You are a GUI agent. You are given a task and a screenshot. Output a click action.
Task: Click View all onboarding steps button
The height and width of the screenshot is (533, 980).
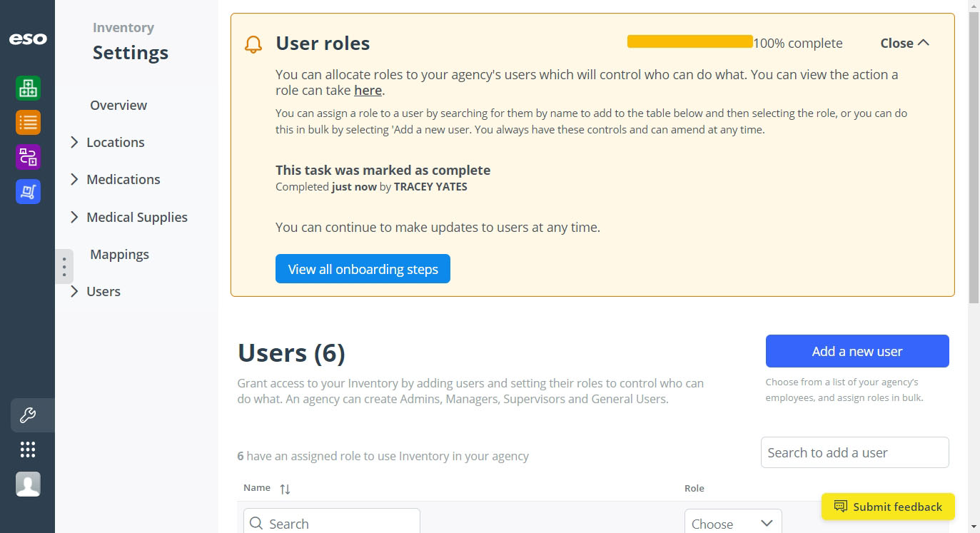[363, 269]
